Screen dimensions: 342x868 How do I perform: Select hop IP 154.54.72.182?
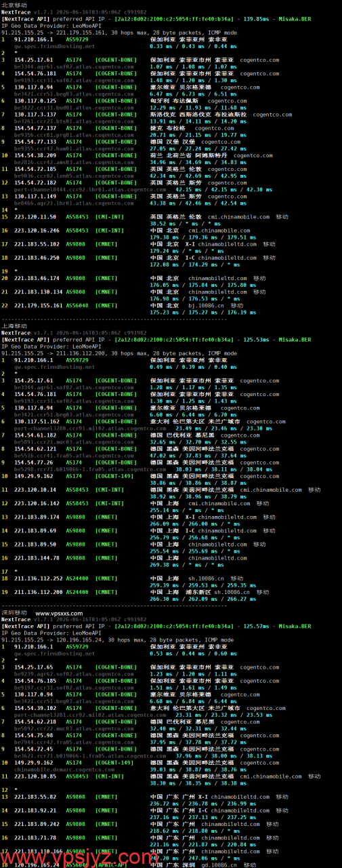click(34, 182)
